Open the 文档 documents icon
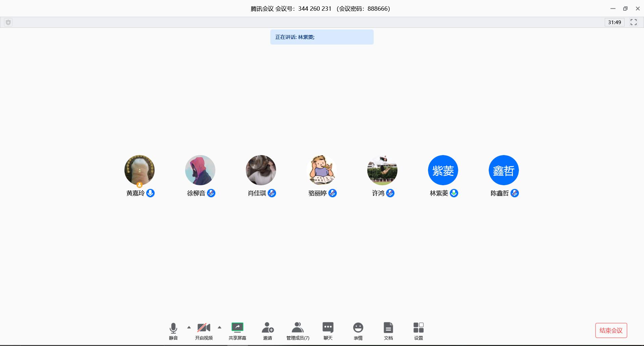 [388, 328]
